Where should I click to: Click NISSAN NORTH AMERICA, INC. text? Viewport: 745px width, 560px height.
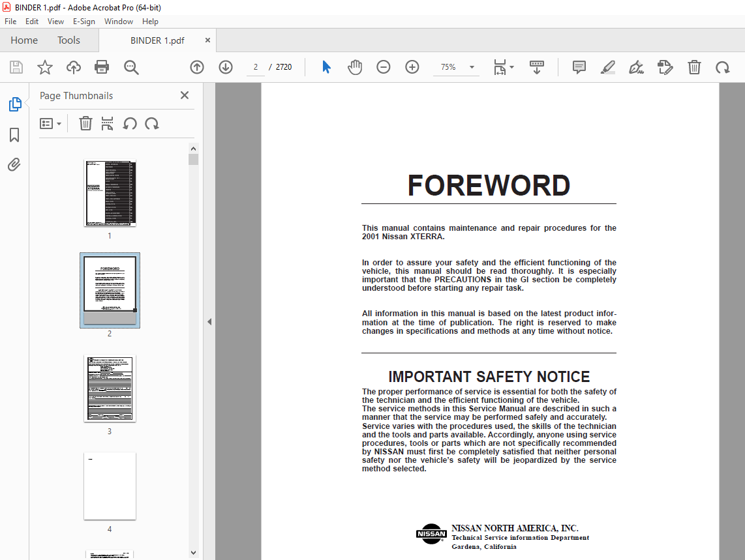(x=515, y=528)
